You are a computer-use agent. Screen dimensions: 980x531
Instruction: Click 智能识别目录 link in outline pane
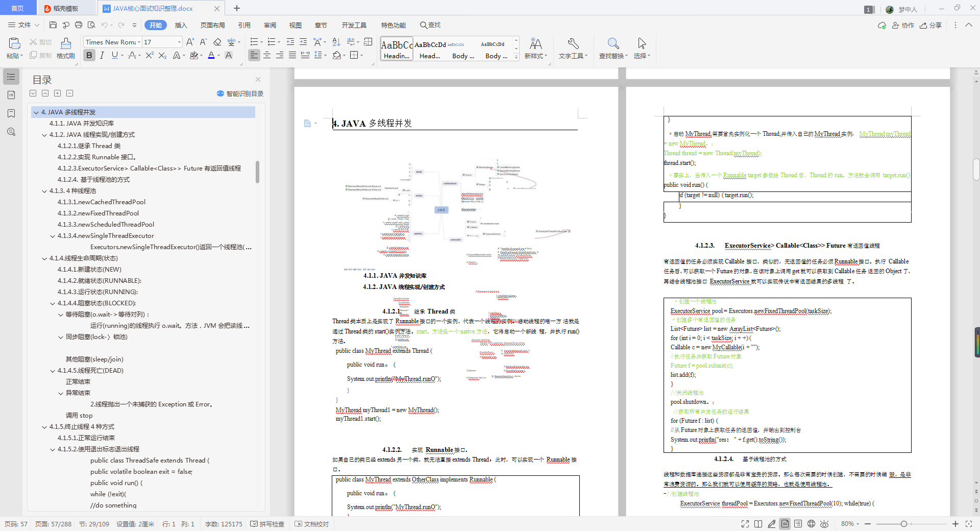point(240,93)
